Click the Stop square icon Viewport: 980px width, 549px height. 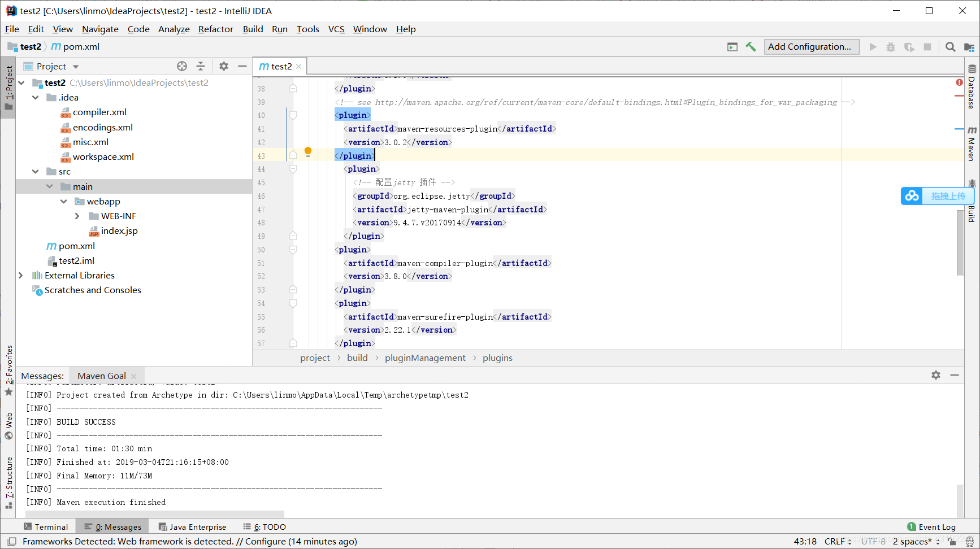(927, 47)
